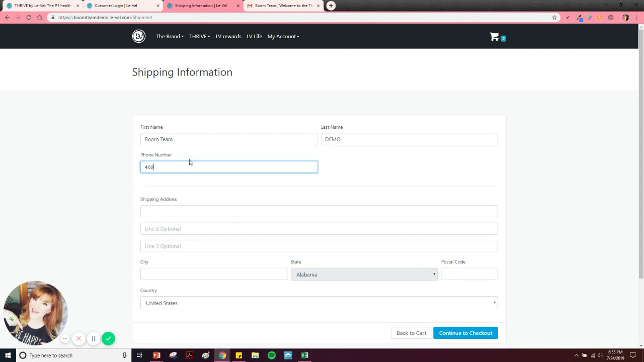This screenshot has height=362, width=644.
Task: Show hidden system tray icons
Action: [x=576, y=355]
